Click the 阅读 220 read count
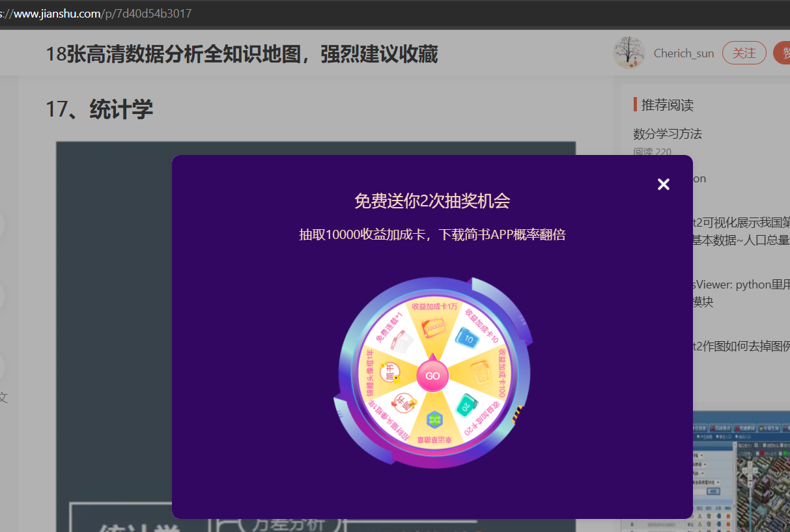790x532 pixels. click(x=653, y=152)
